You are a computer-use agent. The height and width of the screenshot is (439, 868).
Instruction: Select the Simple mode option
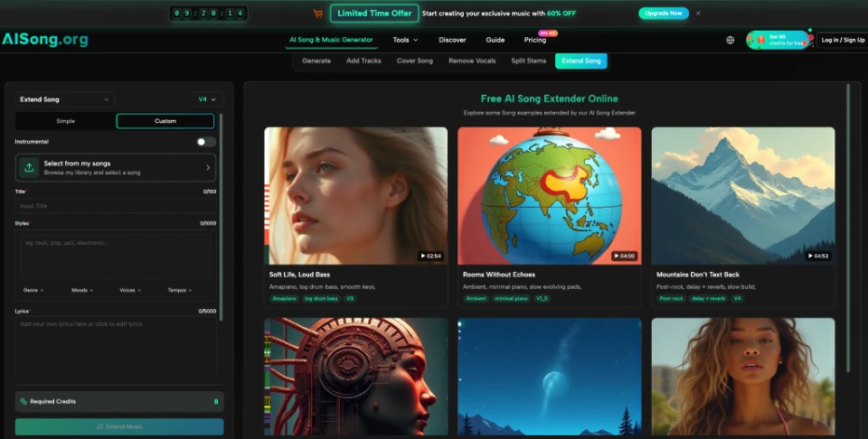point(65,121)
